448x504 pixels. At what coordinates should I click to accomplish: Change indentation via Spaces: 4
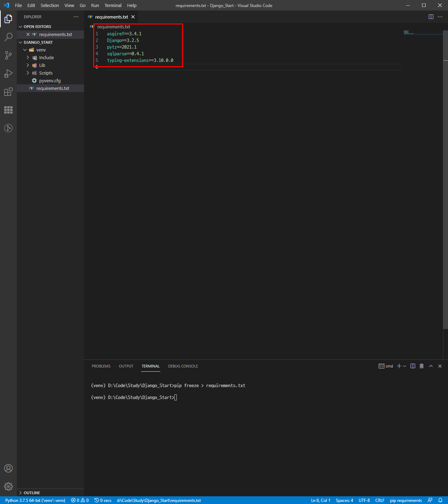344,500
